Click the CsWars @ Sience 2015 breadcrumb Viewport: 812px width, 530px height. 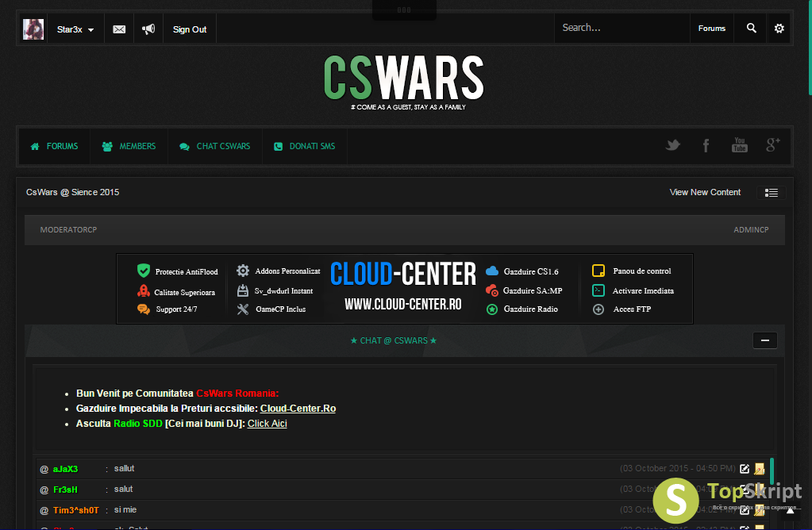[x=72, y=192]
